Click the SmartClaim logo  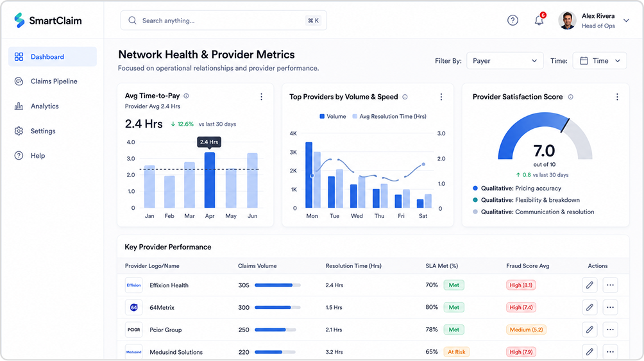[x=47, y=21]
